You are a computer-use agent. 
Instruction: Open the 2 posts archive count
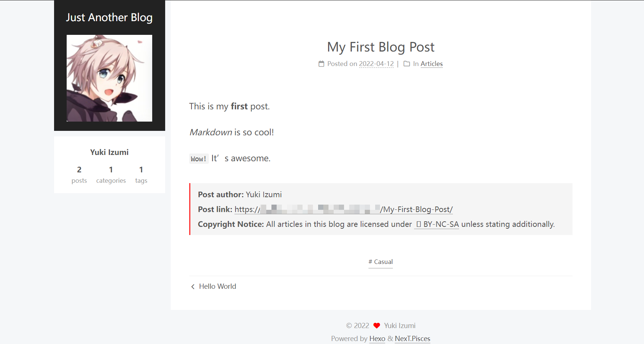(x=79, y=175)
